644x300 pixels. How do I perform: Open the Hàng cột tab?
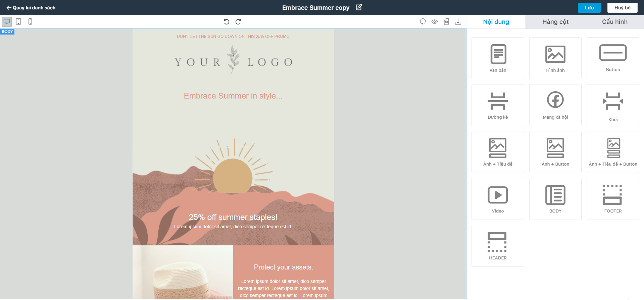click(555, 22)
